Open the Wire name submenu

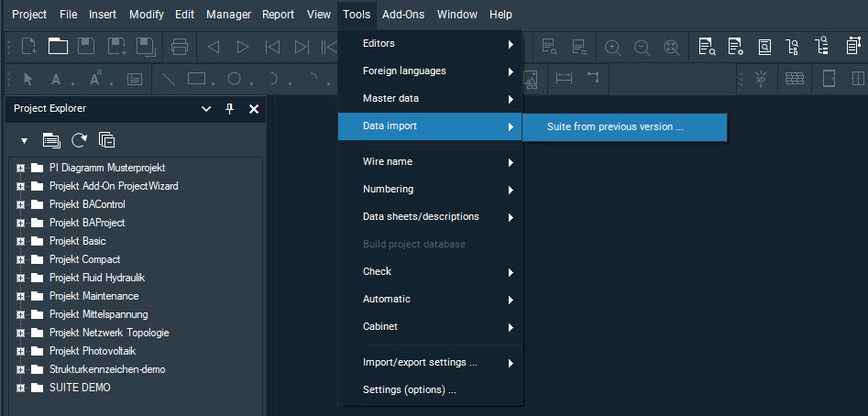[430, 162]
